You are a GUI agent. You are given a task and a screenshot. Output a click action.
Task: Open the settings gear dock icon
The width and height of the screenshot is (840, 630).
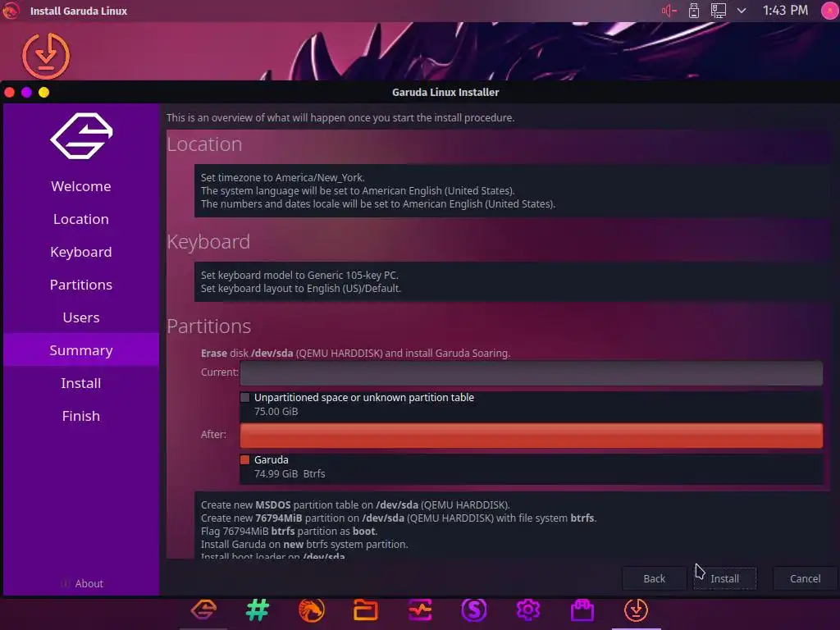click(x=527, y=609)
